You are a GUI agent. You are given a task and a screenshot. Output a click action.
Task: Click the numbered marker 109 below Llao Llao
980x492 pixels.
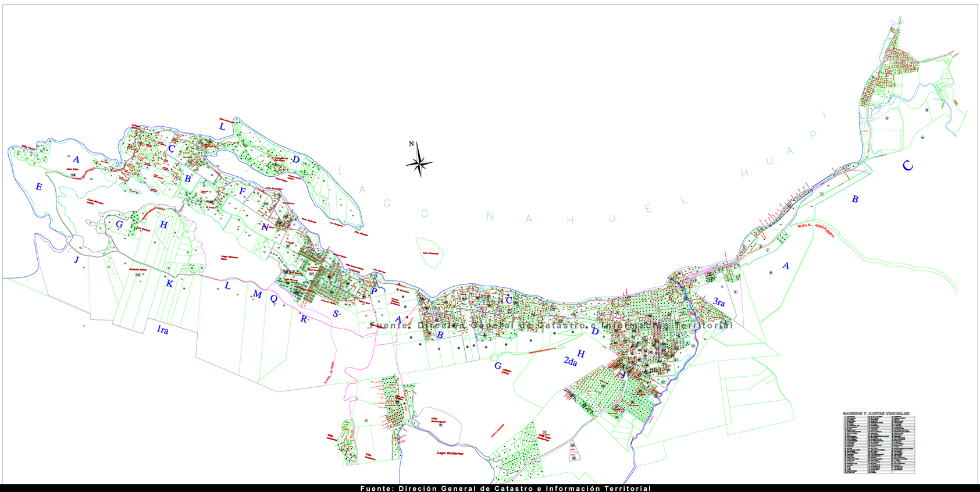coord(73,175)
